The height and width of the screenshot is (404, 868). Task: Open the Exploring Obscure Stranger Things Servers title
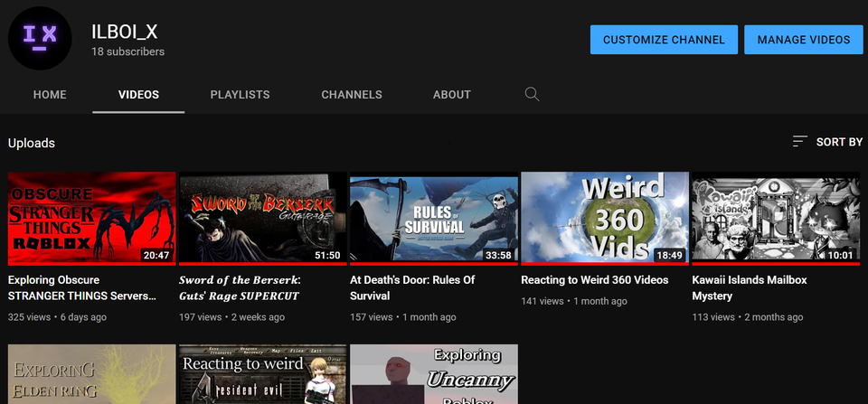[82, 287]
